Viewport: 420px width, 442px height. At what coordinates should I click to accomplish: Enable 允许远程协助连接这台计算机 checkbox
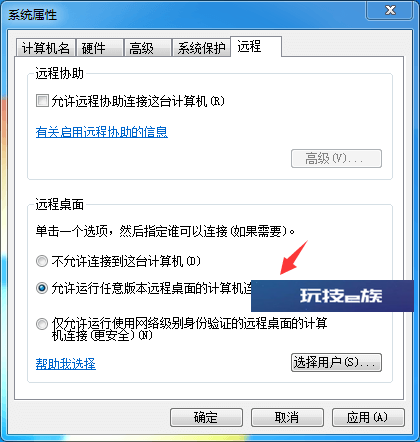tap(42, 101)
